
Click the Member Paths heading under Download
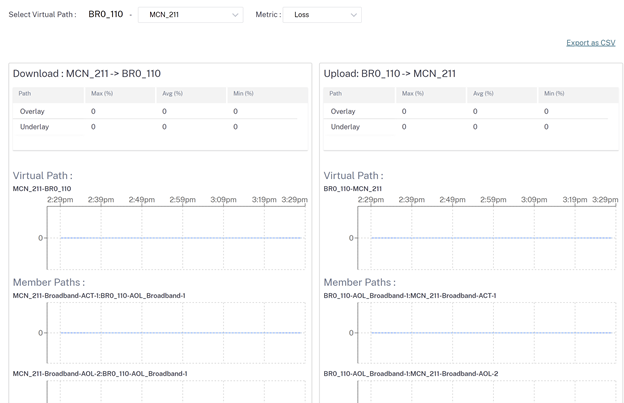[49, 282]
